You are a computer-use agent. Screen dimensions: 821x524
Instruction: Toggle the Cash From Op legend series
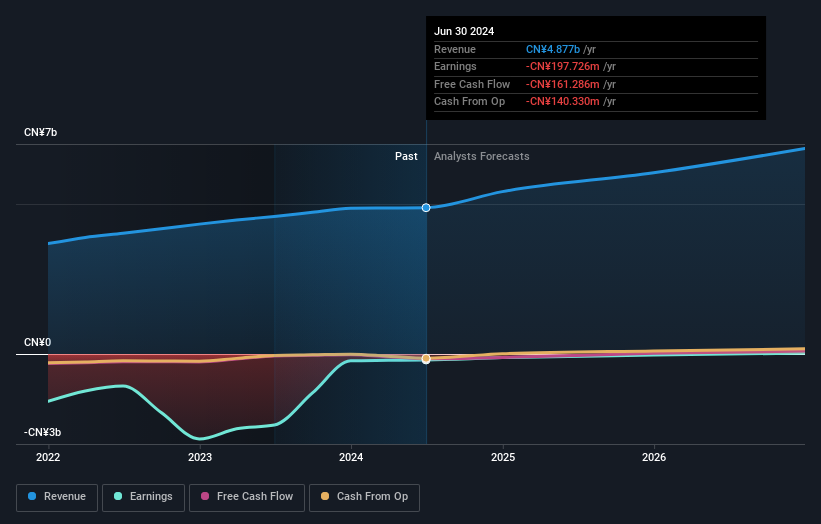pyautogui.click(x=364, y=497)
